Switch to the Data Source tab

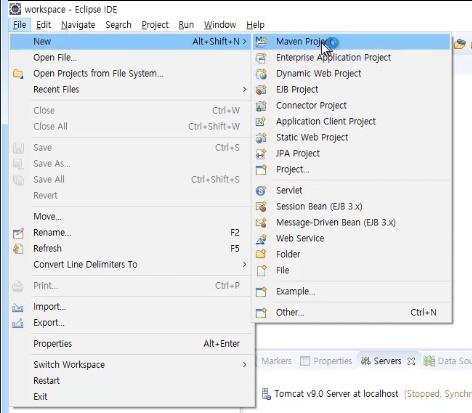[447, 361]
